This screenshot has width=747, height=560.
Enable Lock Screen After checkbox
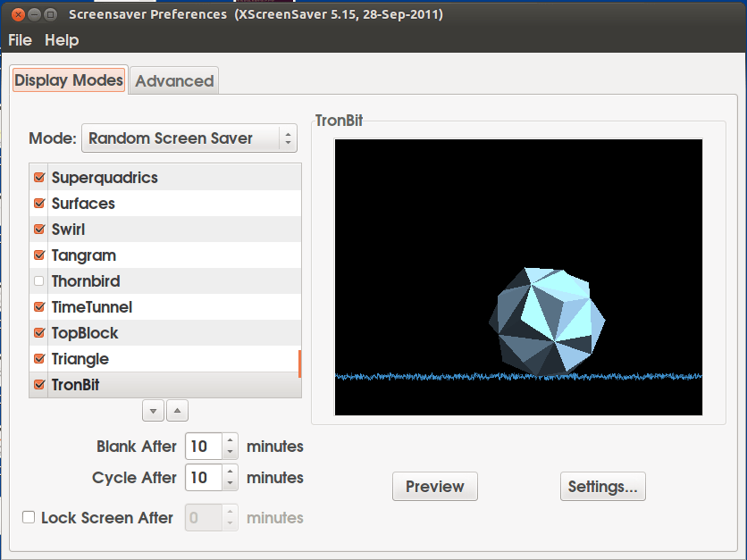(x=29, y=517)
